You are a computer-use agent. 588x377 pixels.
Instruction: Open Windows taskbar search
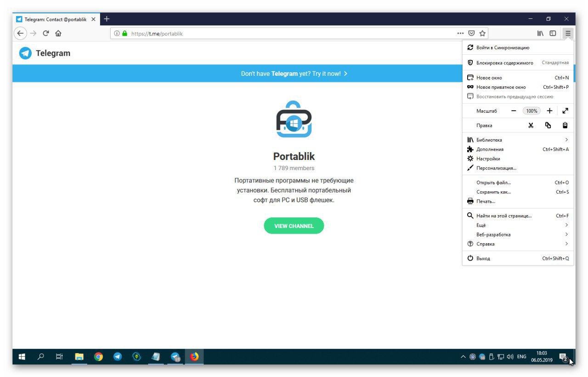pos(41,356)
